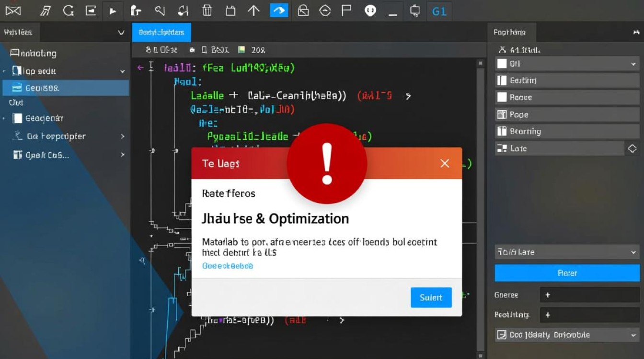The width and height of the screenshot is (644, 359).
Task: Click the blue Suiert button in dialog
Action: pyautogui.click(x=431, y=297)
